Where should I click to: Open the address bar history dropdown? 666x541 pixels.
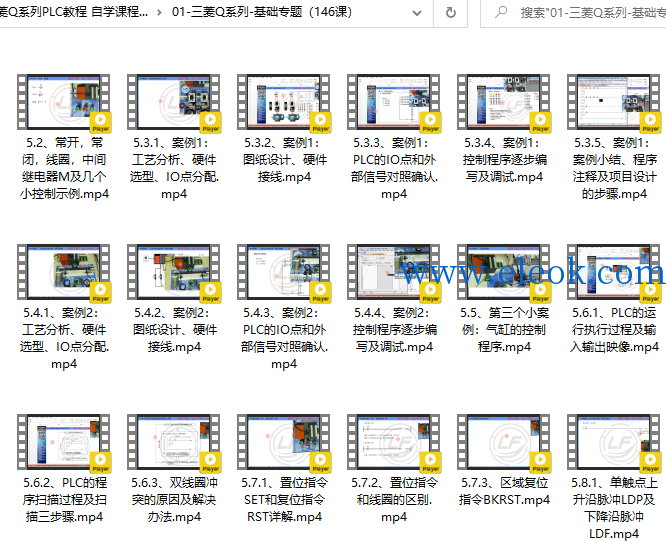[417, 13]
